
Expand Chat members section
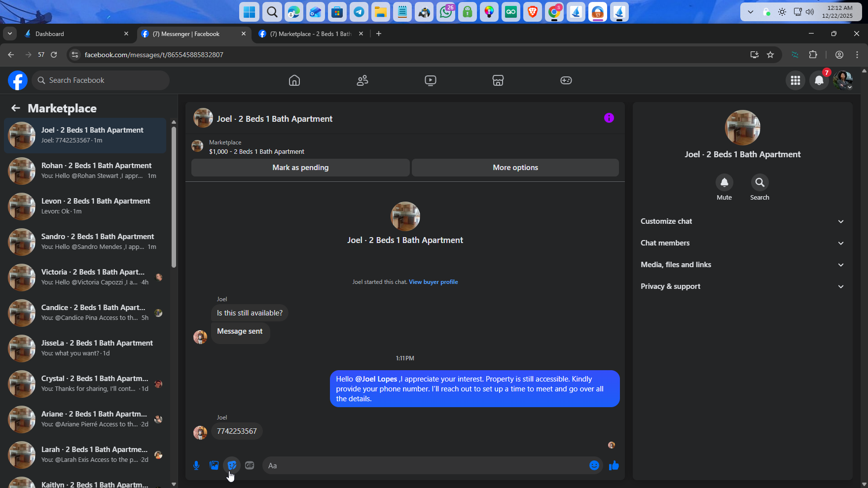742,243
